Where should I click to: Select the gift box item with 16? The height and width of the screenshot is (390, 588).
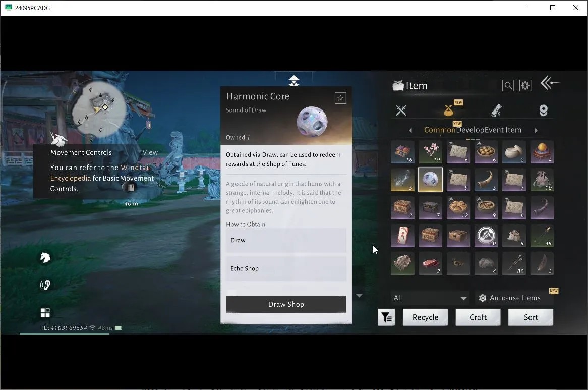tap(402, 152)
